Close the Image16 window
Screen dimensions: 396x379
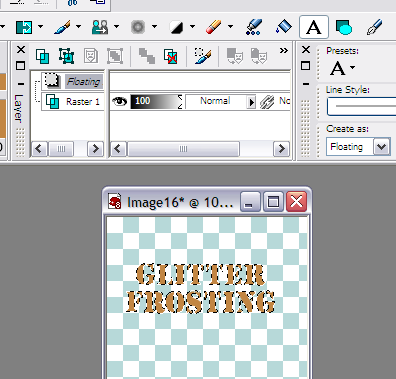point(296,202)
